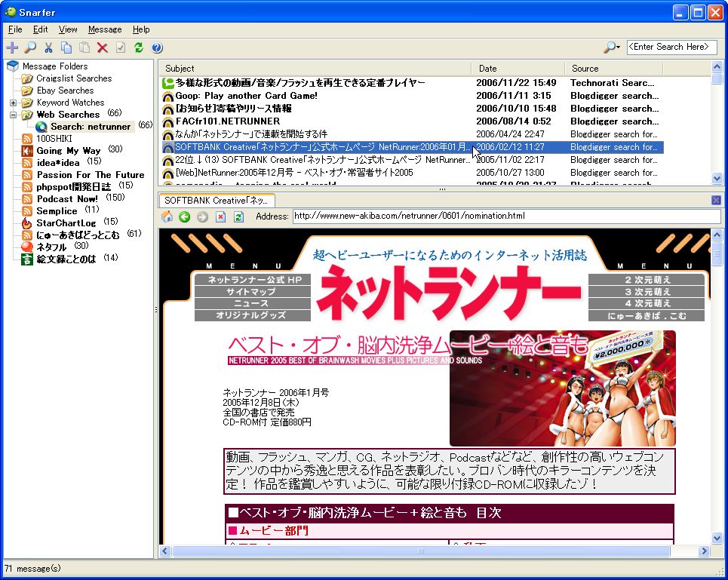Sort messages by Subject column header
The image size is (728, 580).
(x=315, y=68)
